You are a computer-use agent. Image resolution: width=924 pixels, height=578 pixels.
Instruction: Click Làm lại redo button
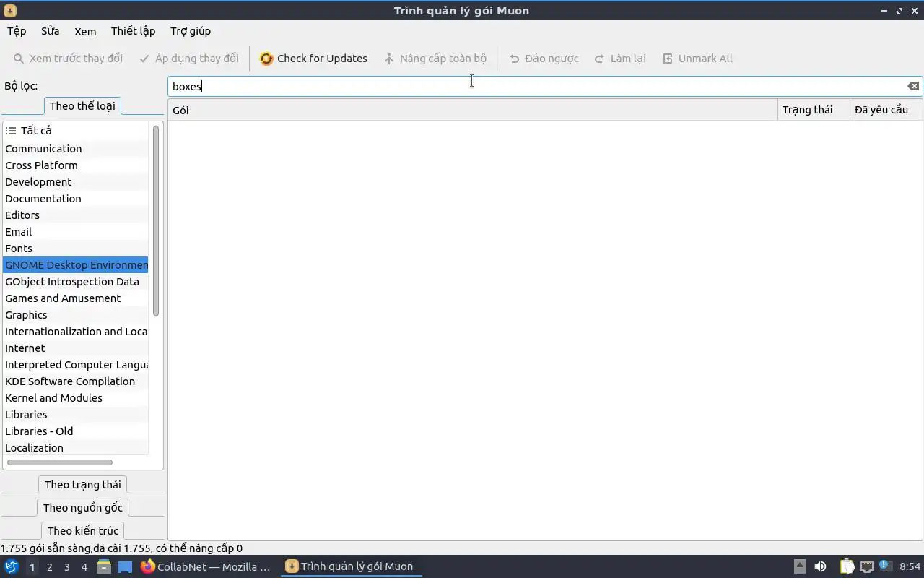pyautogui.click(x=620, y=59)
